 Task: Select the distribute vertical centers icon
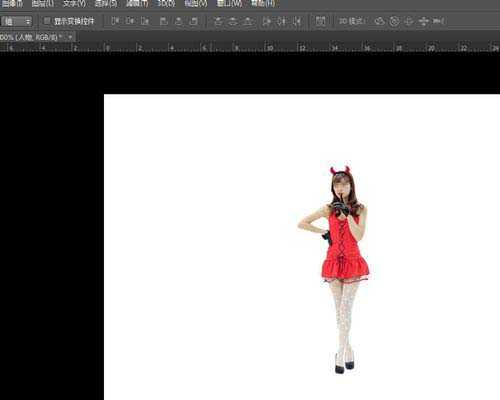click(x=233, y=21)
